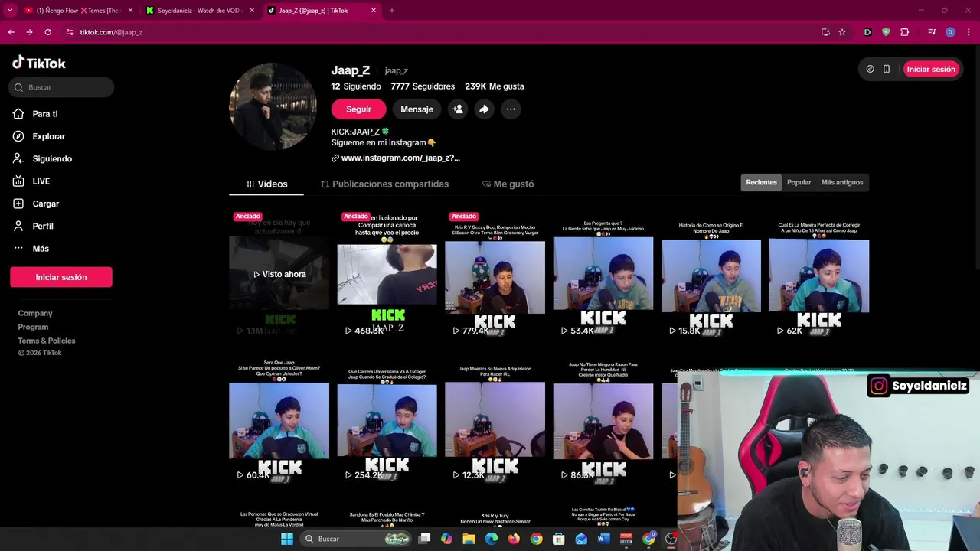This screenshot has height=551, width=980.
Task: Open Explorar in TikTok sidebar
Action: click(x=48, y=136)
